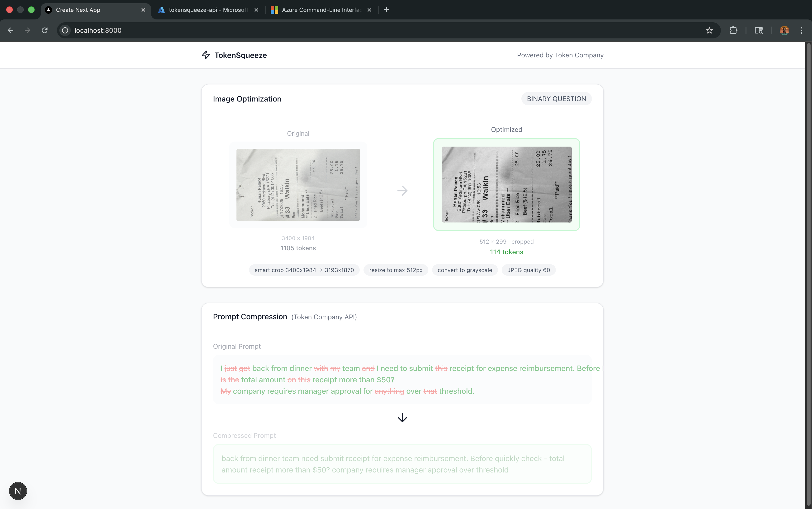Viewport: 812px width, 509px height.
Task: Click the TokenSqueeze lightning bolt logo
Action: click(206, 55)
